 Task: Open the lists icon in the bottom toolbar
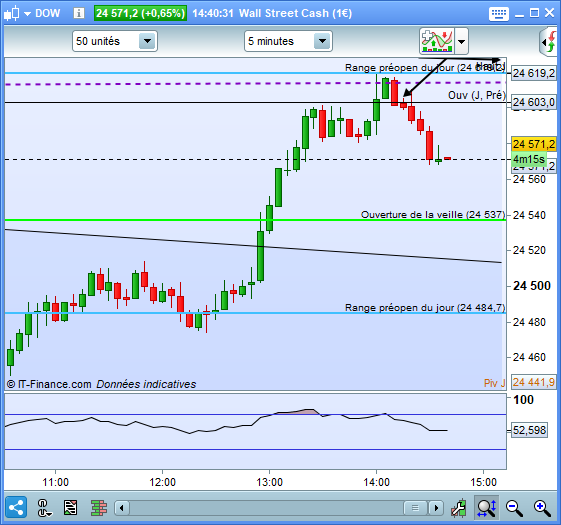coord(70,507)
